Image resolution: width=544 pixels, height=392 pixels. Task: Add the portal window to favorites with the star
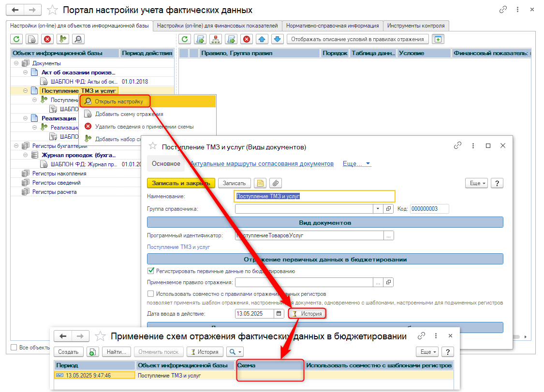[52, 10]
